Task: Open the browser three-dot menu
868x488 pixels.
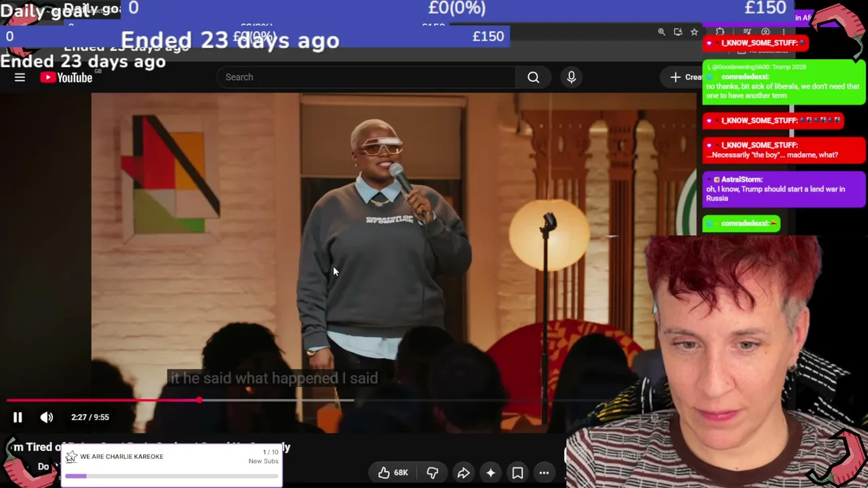Action: pos(783,32)
